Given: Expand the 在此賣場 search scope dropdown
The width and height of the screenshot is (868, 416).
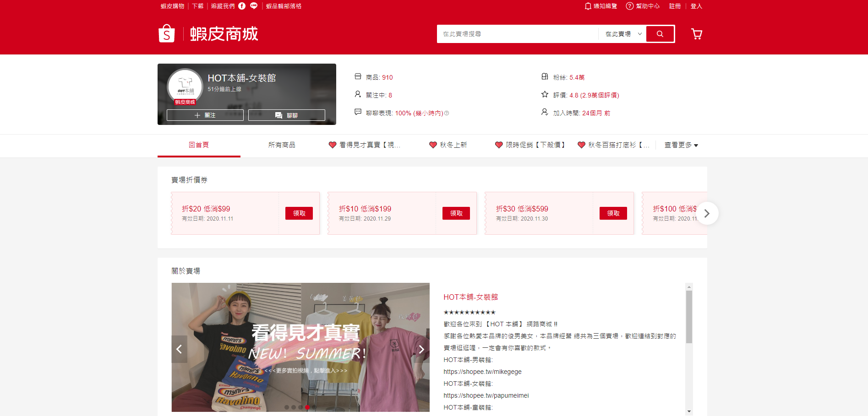Looking at the screenshot, I should pos(623,34).
